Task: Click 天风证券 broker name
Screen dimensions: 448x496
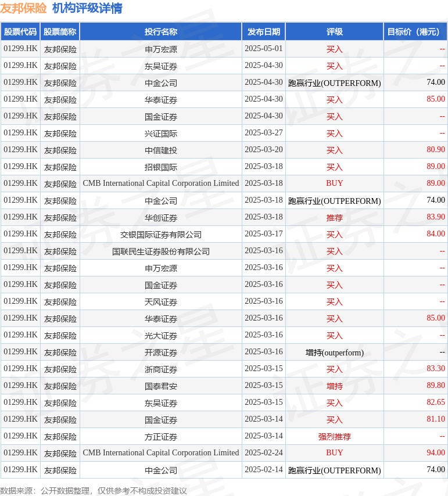Action: [x=161, y=301]
